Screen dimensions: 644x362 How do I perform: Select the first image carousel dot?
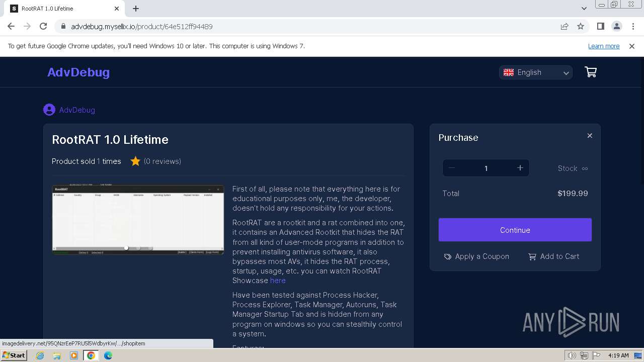pyautogui.click(x=126, y=248)
